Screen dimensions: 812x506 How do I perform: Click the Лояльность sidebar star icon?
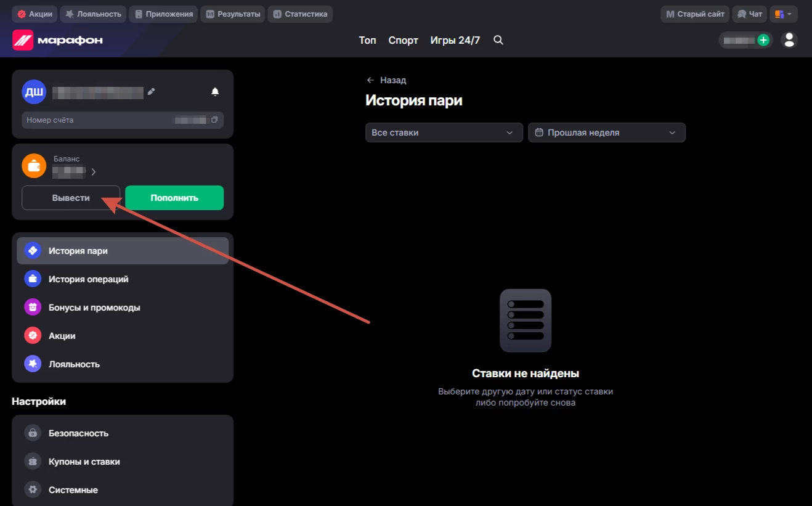[x=33, y=364]
